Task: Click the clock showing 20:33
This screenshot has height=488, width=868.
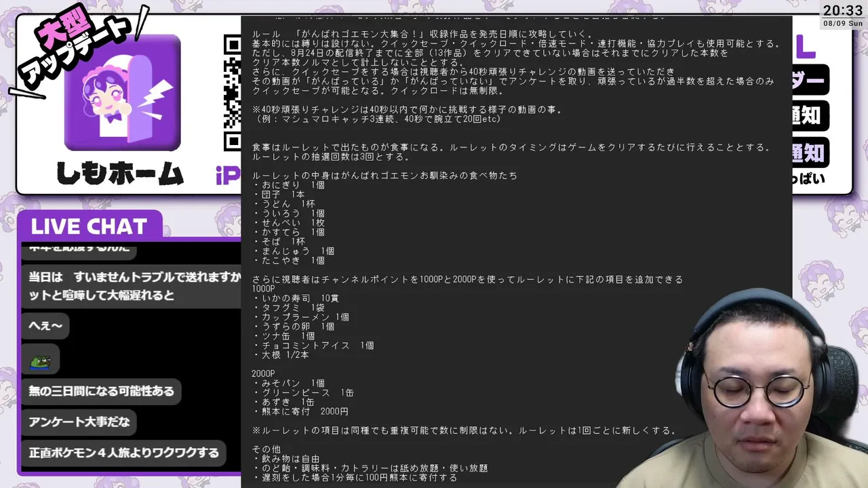Action: pyautogui.click(x=843, y=11)
